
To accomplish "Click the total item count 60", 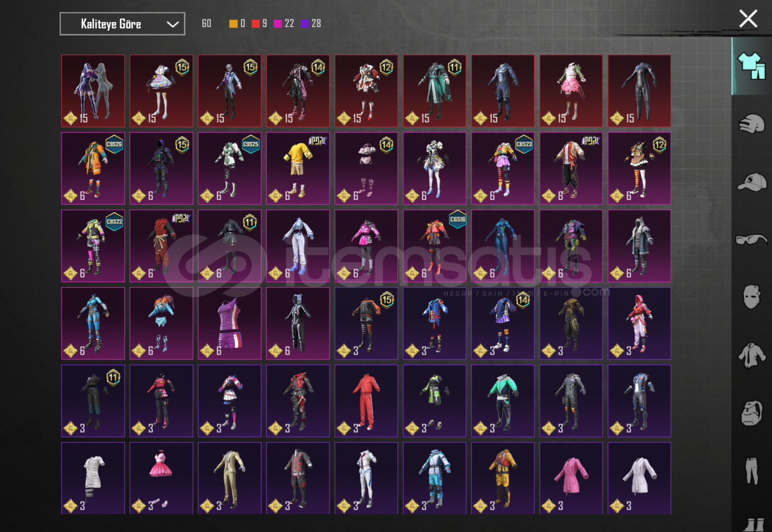I will [x=206, y=24].
